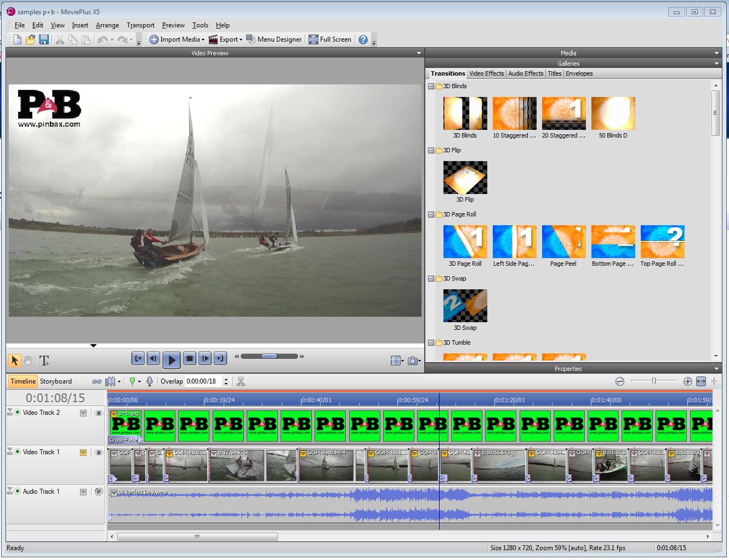Cut the selection with the scissors icon
Viewport: 729px width, 560px height.
pos(60,39)
